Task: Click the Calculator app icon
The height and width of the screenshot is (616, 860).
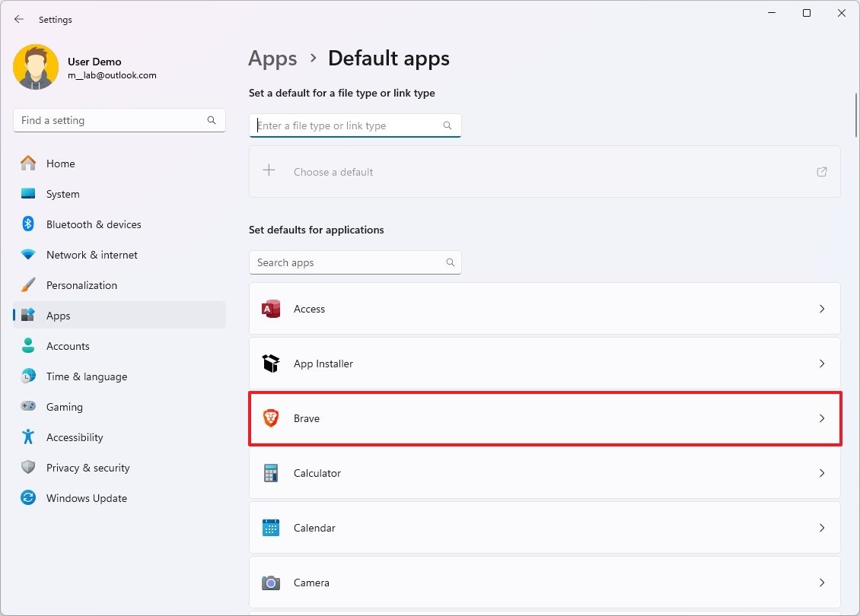Action: (x=270, y=472)
